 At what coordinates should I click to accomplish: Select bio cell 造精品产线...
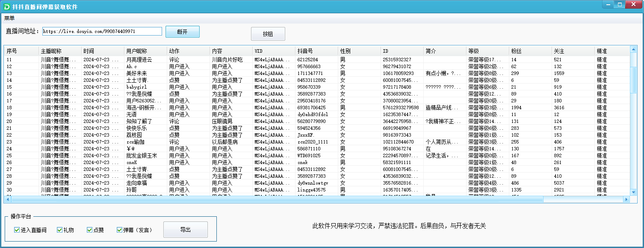coord(442,108)
